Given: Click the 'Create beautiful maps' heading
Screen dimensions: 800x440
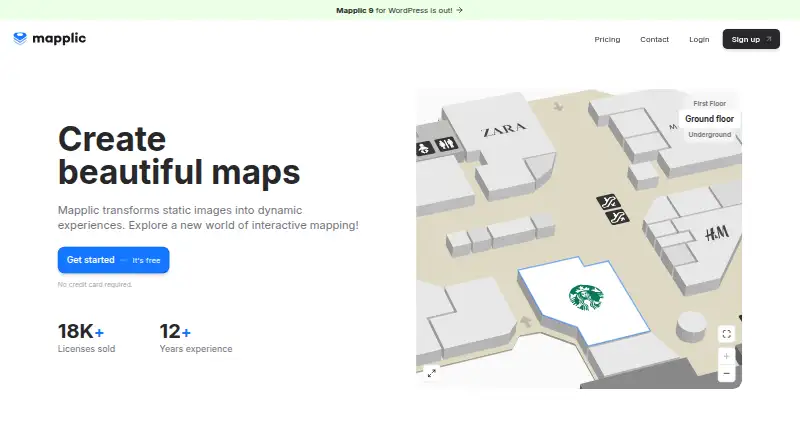Looking at the screenshot, I should click(179, 156).
